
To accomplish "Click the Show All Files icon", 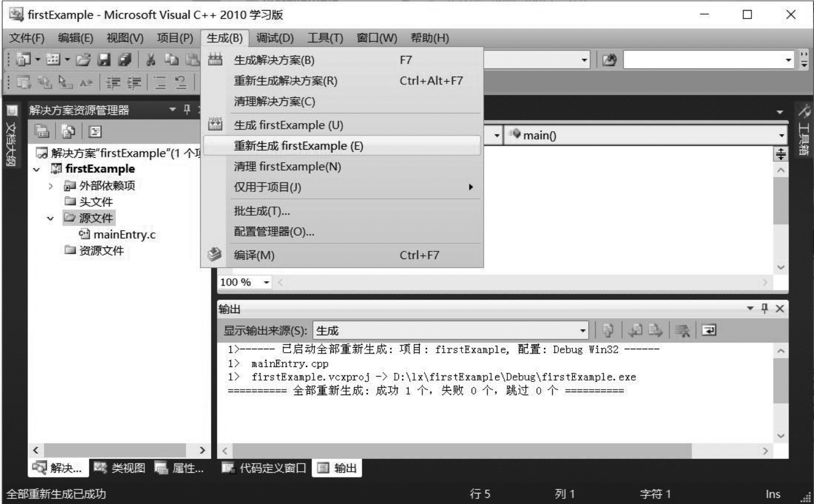I will point(68,132).
